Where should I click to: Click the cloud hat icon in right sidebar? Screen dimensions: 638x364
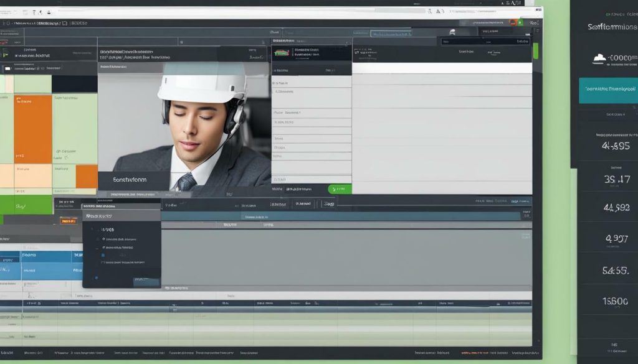(599, 59)
